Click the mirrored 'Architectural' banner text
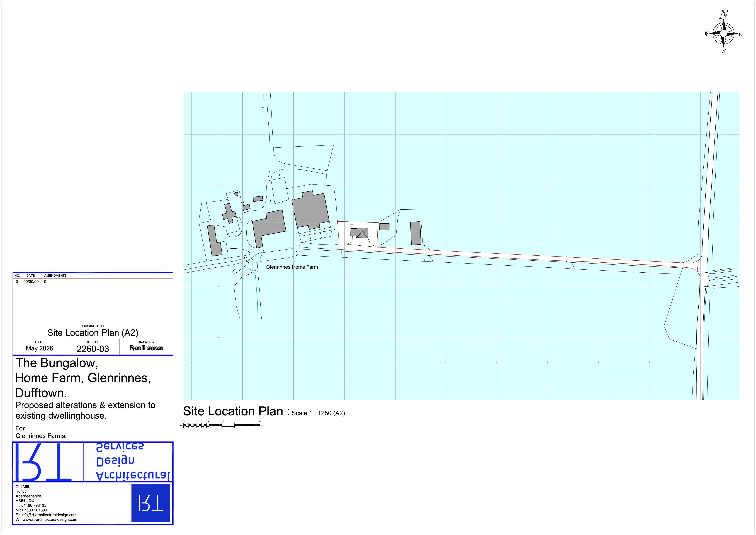The image size is (756, 535). (133, 476)
